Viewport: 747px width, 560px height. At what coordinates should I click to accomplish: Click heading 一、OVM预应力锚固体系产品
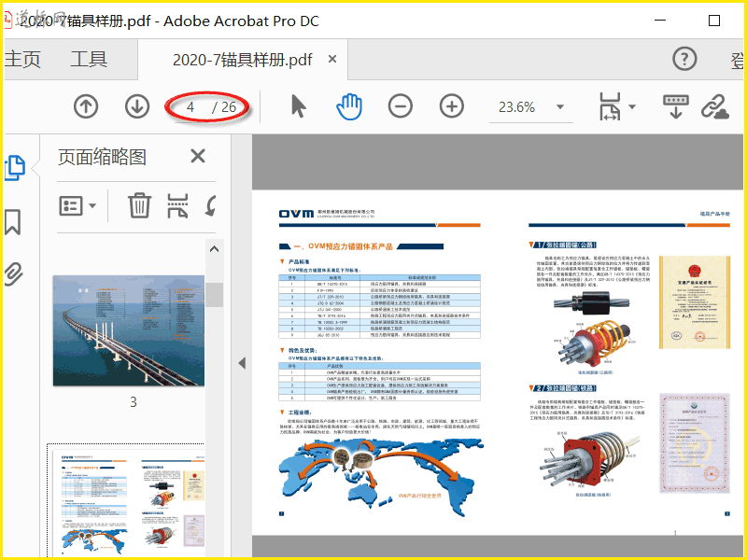344,246
